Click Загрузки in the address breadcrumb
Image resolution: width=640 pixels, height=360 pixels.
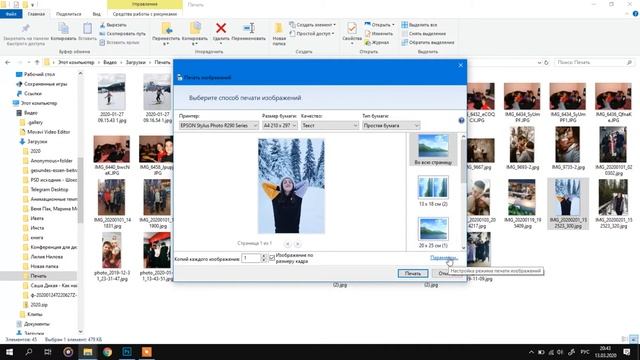[x=136, y=62]
